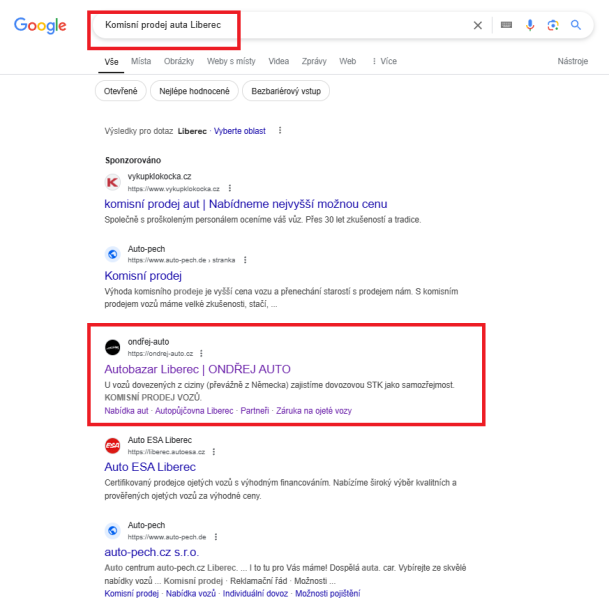Image resolution: width=609 pixels, height=600 pixels.
Task: Open the Autobazar Liberec | ONDŘEJ AUTO result
Action: (x=197, y=369)
